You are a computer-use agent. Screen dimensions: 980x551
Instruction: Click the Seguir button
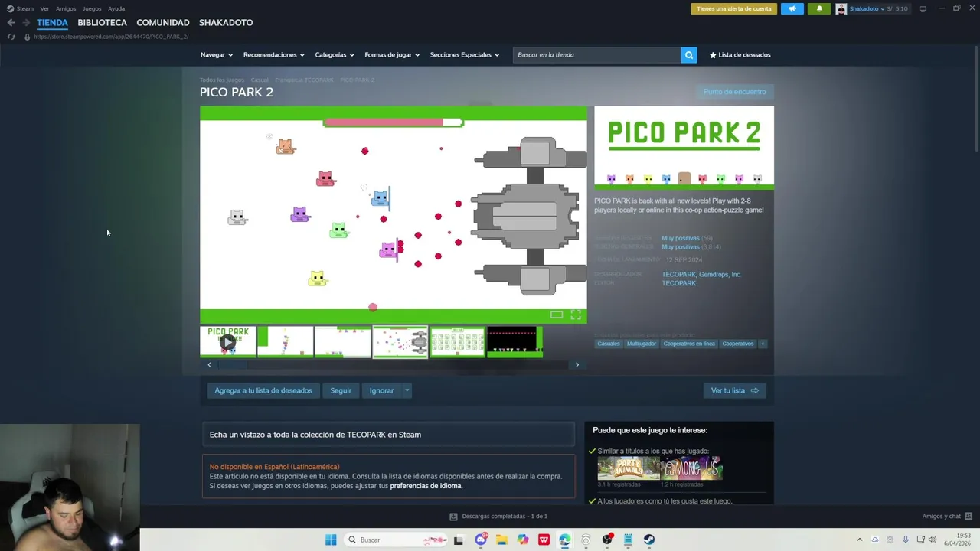(x=341, y=390)
